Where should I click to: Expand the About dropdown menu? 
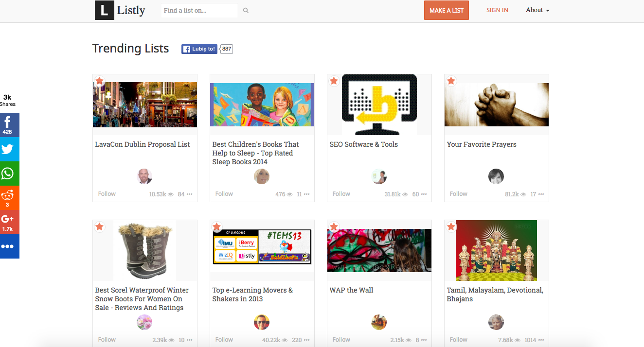(x=537, y=10)
